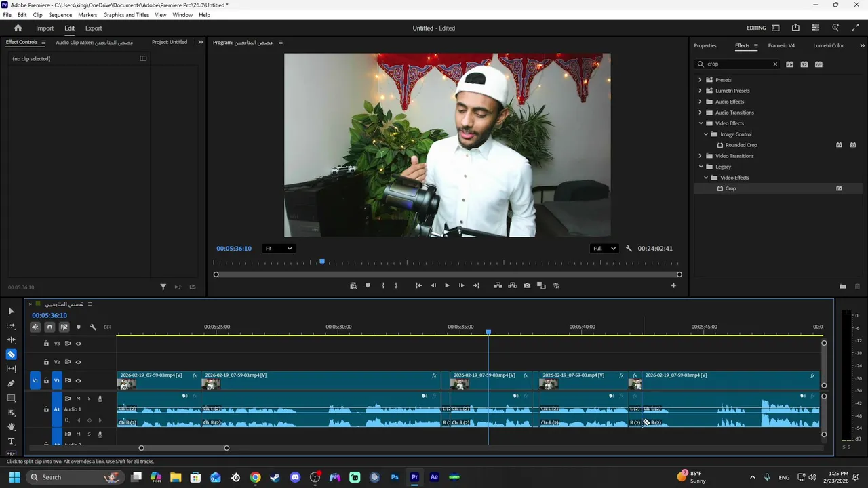This screenshot has width=868, height=488.
Task: Toggle V1 track output eye icon
Action: pos(78,381)
